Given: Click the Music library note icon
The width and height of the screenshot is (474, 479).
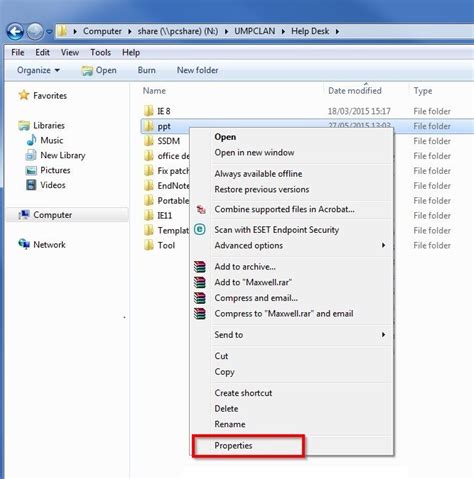Looking at the screenshot, I should click(x=31, y=140).
